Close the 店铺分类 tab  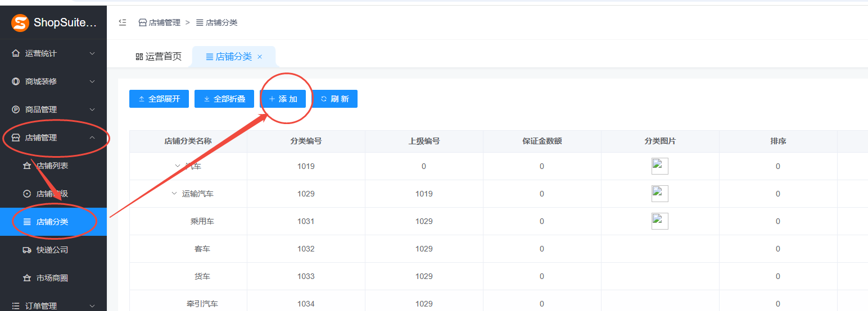(260, 57)
